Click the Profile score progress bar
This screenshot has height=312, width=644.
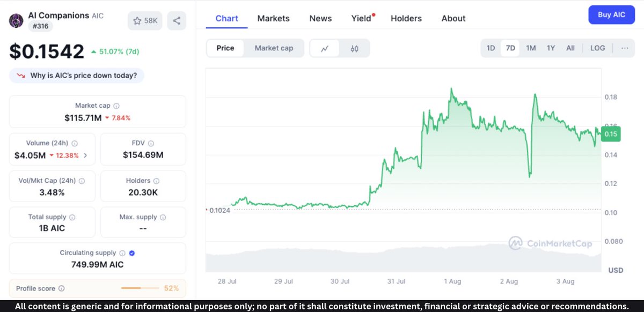[x=139, y=288]
